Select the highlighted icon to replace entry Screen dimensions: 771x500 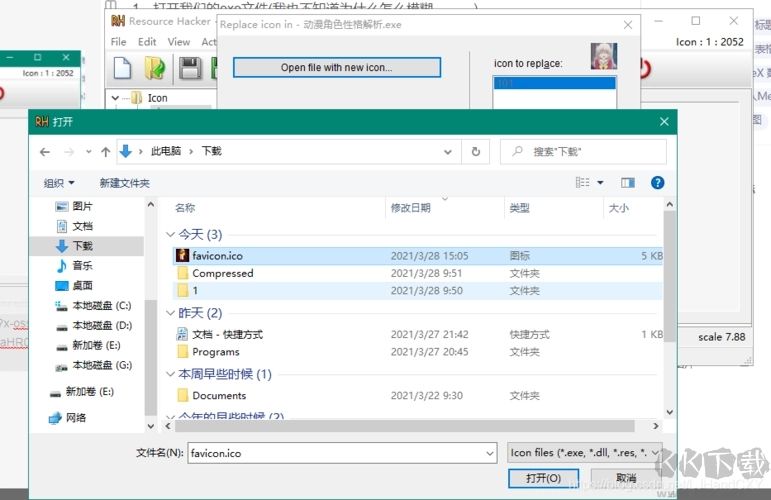(554, 83)
